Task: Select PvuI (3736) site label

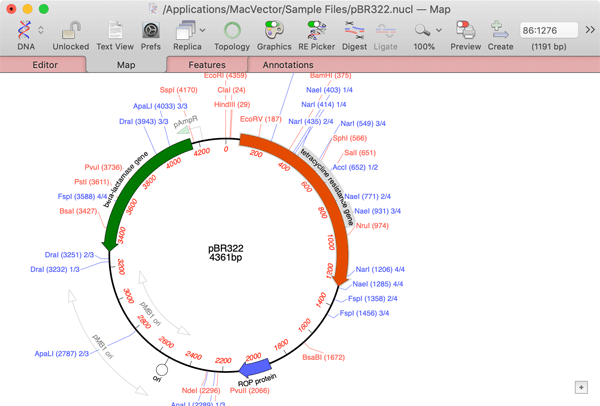Action: coord(103,167)
